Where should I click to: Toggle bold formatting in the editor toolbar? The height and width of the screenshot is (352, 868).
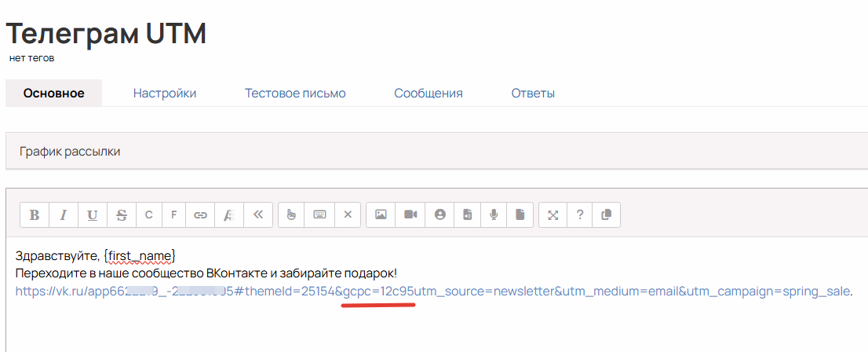(x=35, y=215)
